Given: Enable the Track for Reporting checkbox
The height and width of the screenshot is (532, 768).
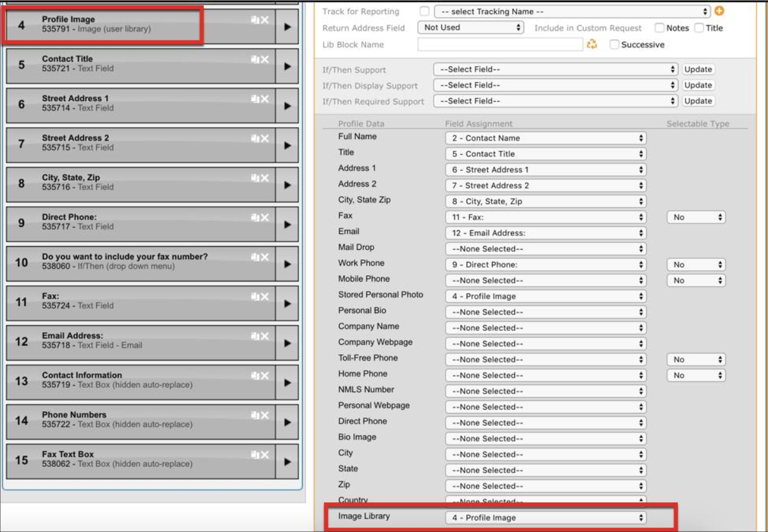Looking at the screenshot, I should click(x=424, y=11).
